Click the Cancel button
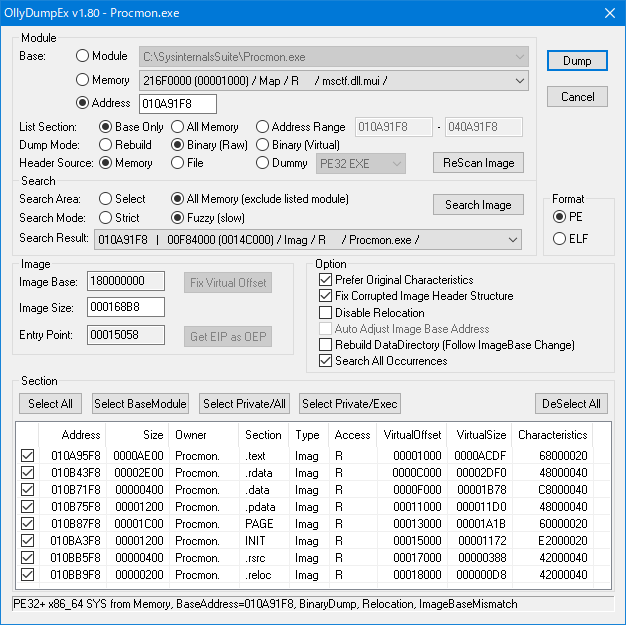Screen dimensions: 626x625 click(x=577, y=97)
